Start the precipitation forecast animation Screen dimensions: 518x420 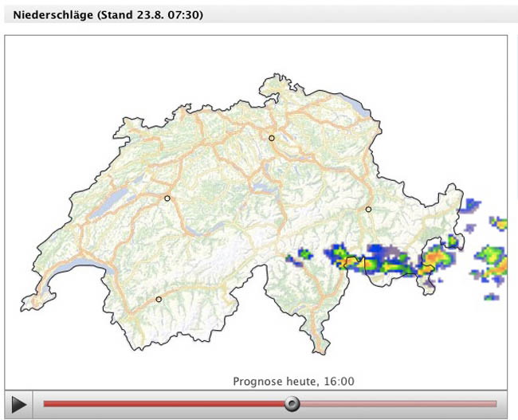[19, 405]
